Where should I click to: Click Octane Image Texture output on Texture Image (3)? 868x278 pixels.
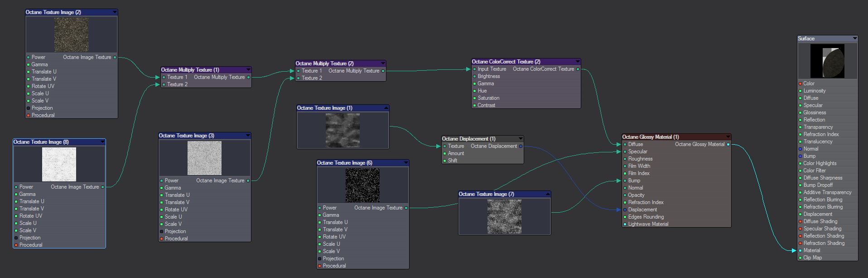pos(248,180)
